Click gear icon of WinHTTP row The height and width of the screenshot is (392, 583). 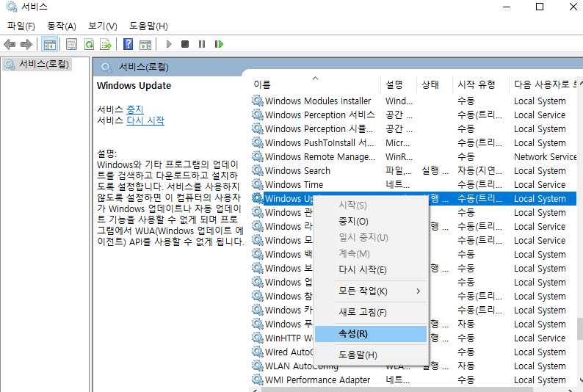click(x=257, y=338)
